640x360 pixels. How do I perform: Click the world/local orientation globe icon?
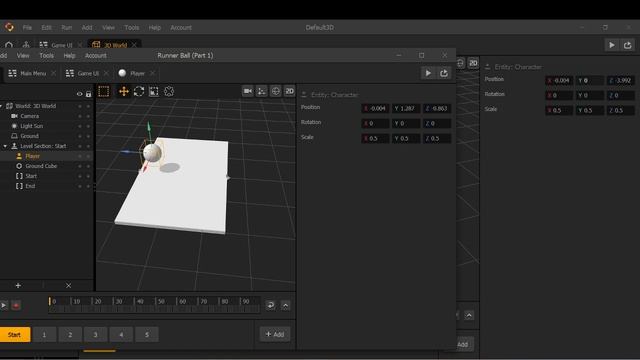[276, 91]
